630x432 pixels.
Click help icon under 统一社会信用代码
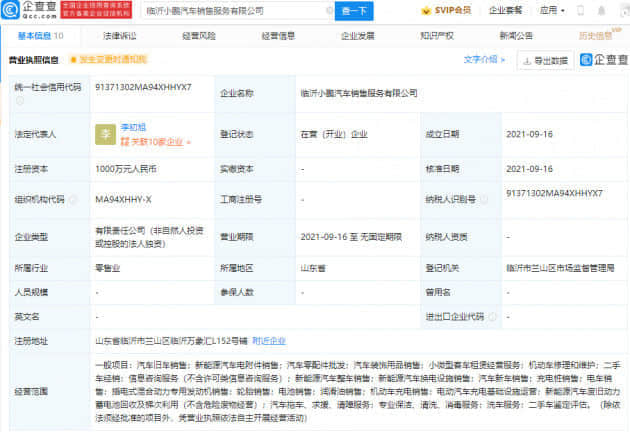(19, 100)
